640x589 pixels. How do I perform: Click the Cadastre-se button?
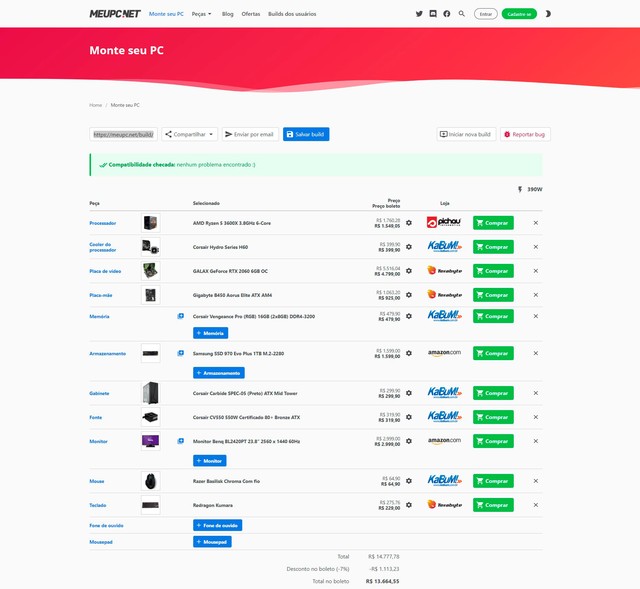519,14
